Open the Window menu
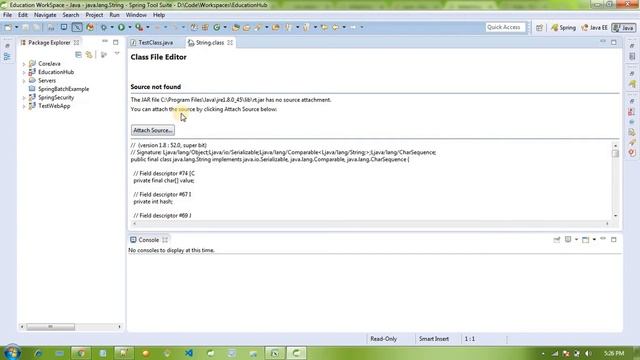The height and width of the screenshot is (360, 640). point(136,15)
